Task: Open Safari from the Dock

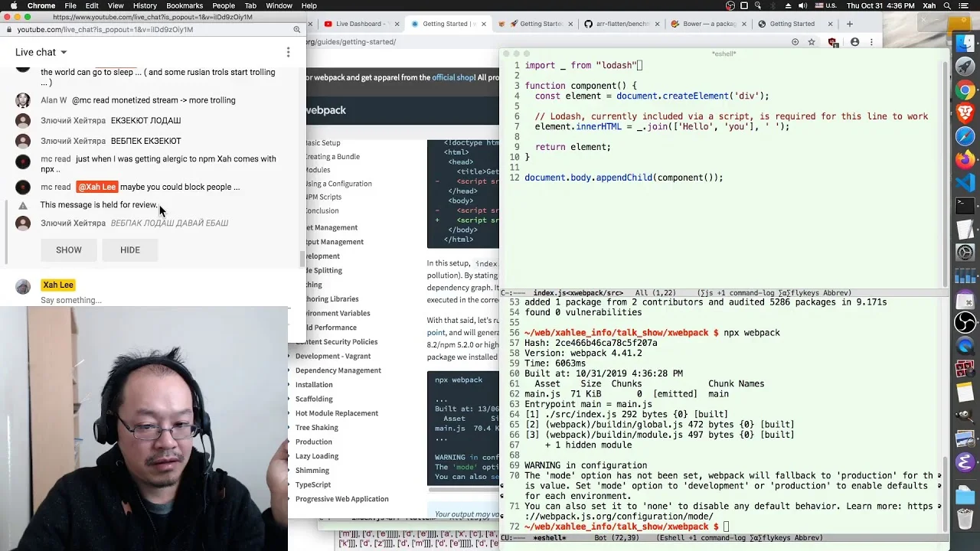Action: click(x=965, y=136)
